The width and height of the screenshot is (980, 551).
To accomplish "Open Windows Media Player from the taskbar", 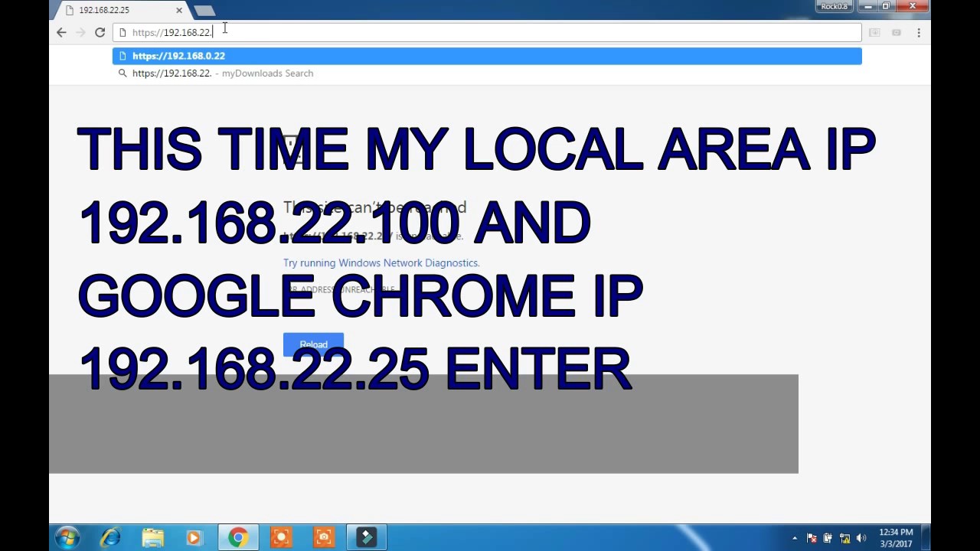I will click(x=194, y=538).
